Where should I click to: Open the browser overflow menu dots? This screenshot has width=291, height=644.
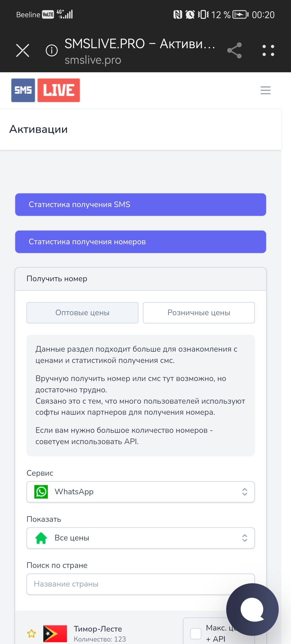[x=268, y=50]
